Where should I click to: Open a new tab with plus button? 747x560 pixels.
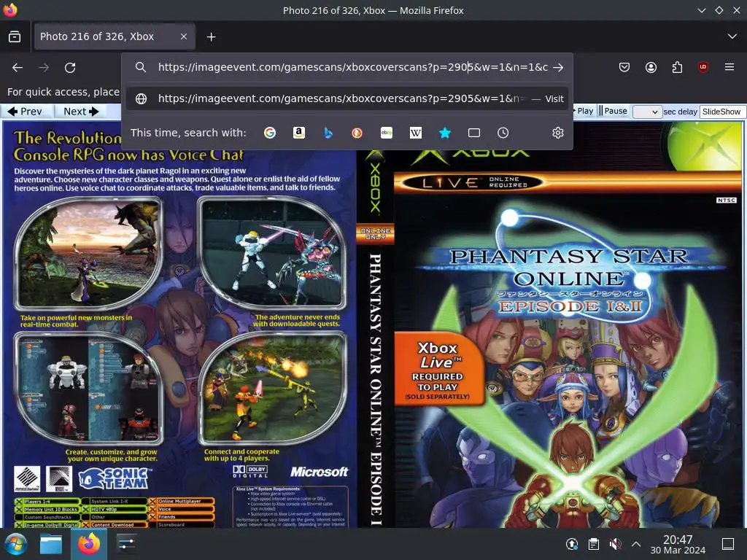tap(211, 36)
